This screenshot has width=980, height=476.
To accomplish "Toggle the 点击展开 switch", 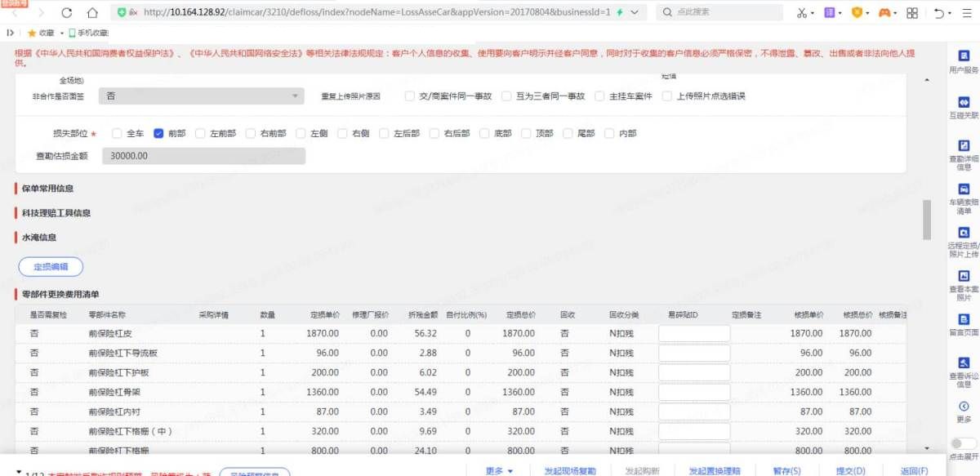I will (964, 443).
